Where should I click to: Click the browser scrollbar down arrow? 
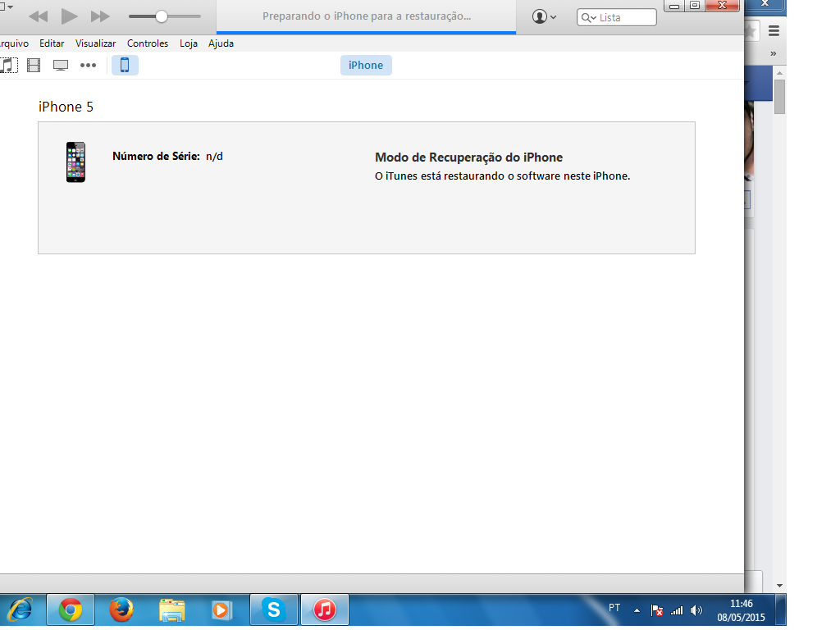779,586
